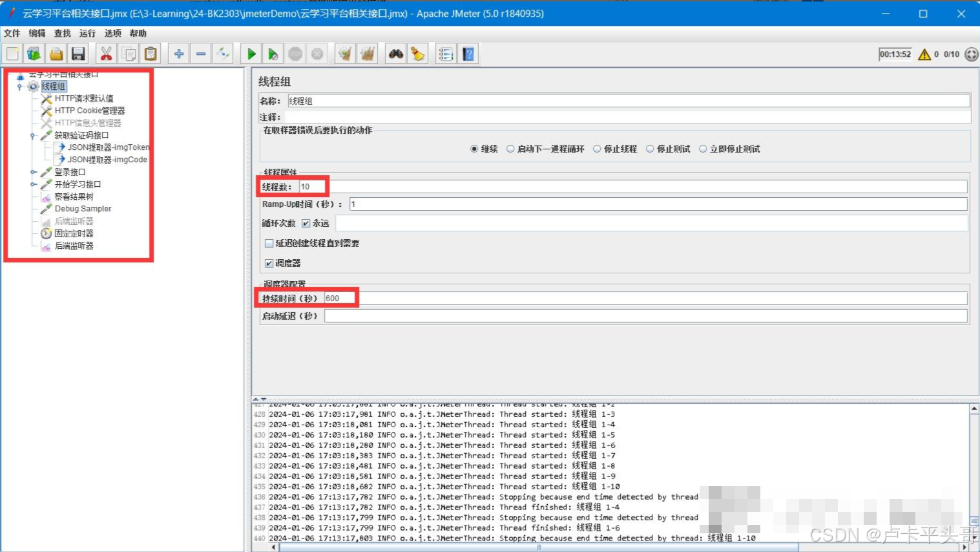Start the test with the green play icon
Screen dimensions: 980x552
pyautogui.click(x=251, y=54)
